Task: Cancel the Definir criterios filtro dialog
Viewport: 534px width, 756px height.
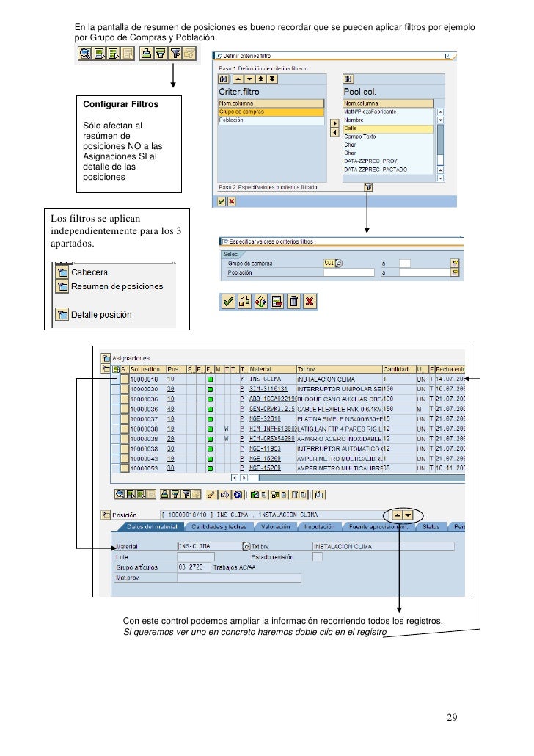Action: 231,202
